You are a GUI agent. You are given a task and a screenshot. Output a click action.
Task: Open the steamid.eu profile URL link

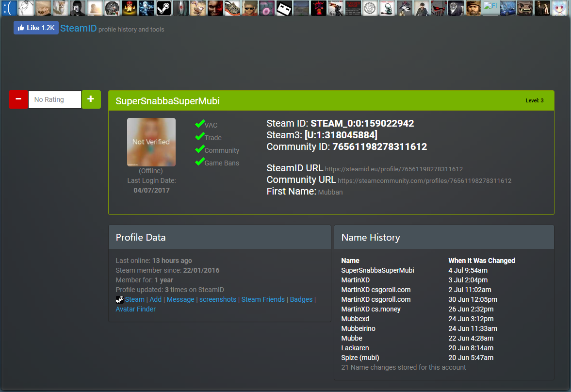coord(393,169)
